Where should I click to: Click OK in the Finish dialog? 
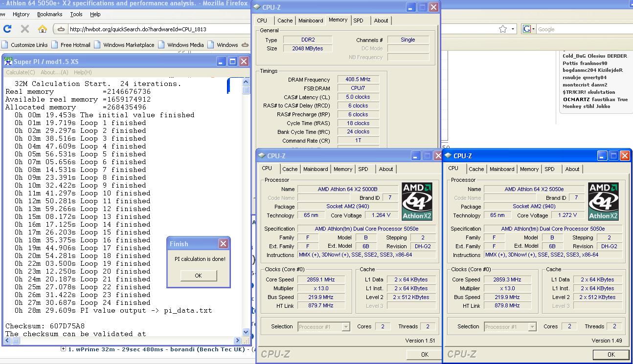[198, 276]
